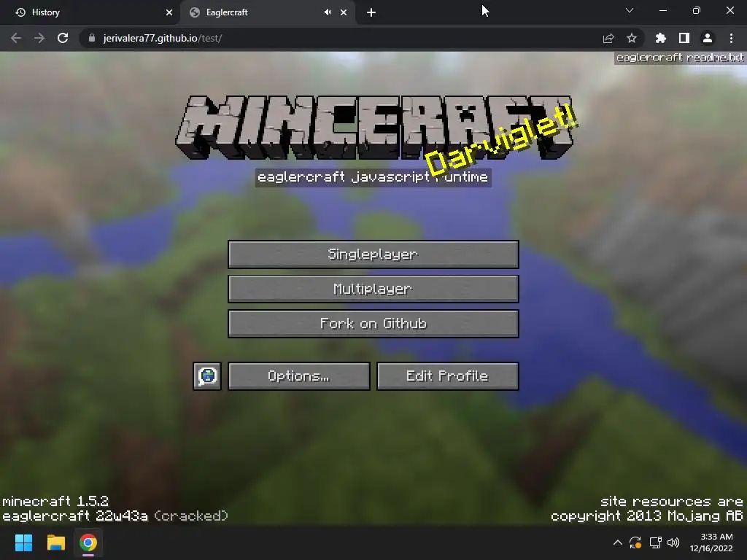Open the Extensions puzzle icon

tap(661, 38)
